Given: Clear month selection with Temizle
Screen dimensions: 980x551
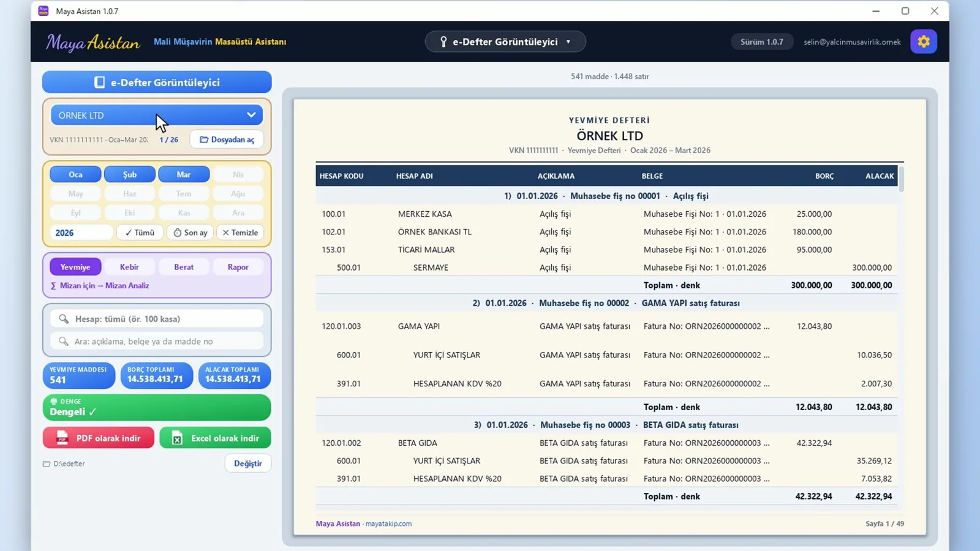Looking at the screenshot, I should (240, 233).
